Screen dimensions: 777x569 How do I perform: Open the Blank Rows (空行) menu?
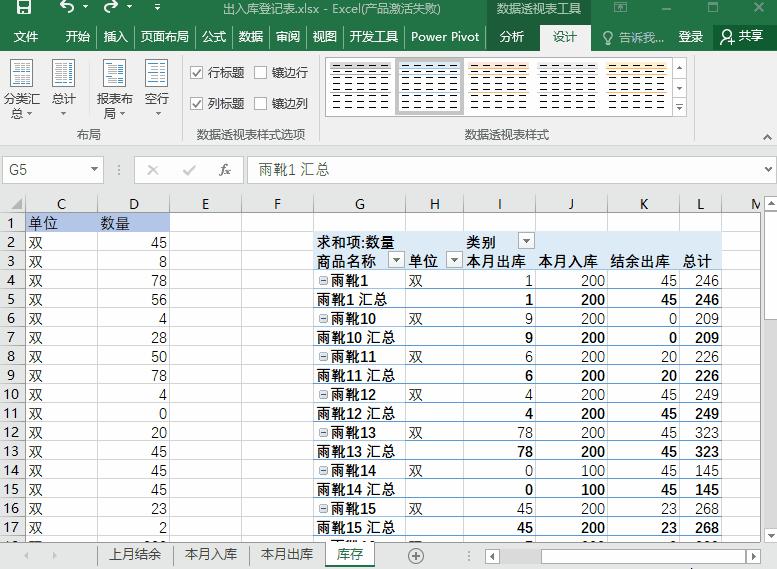coord(157,89)
